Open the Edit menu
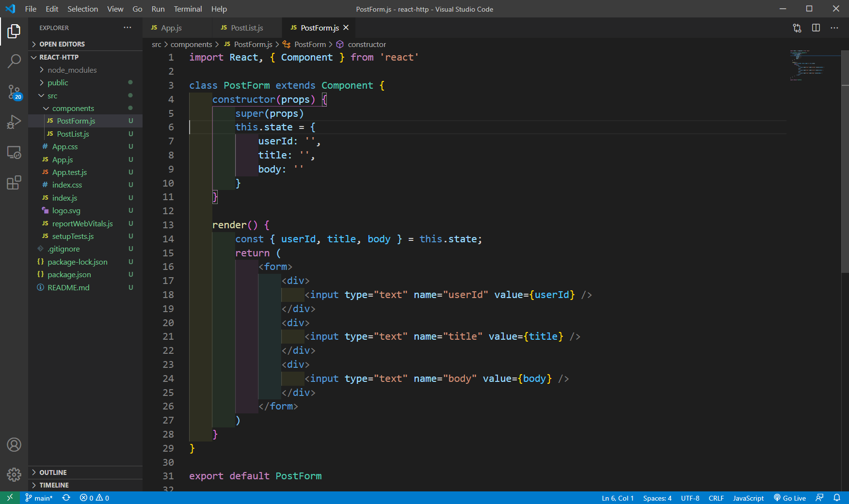 click(52, 9)
